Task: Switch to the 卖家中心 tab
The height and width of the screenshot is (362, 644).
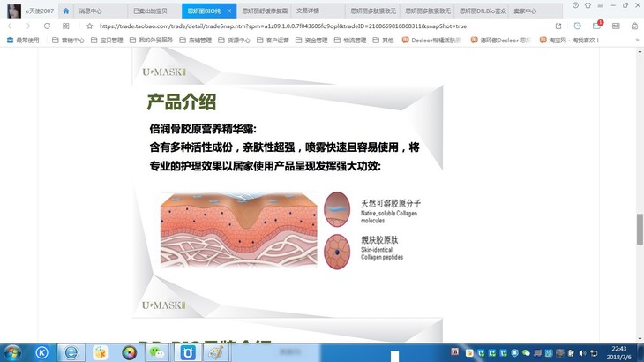Action: [525, 11]
